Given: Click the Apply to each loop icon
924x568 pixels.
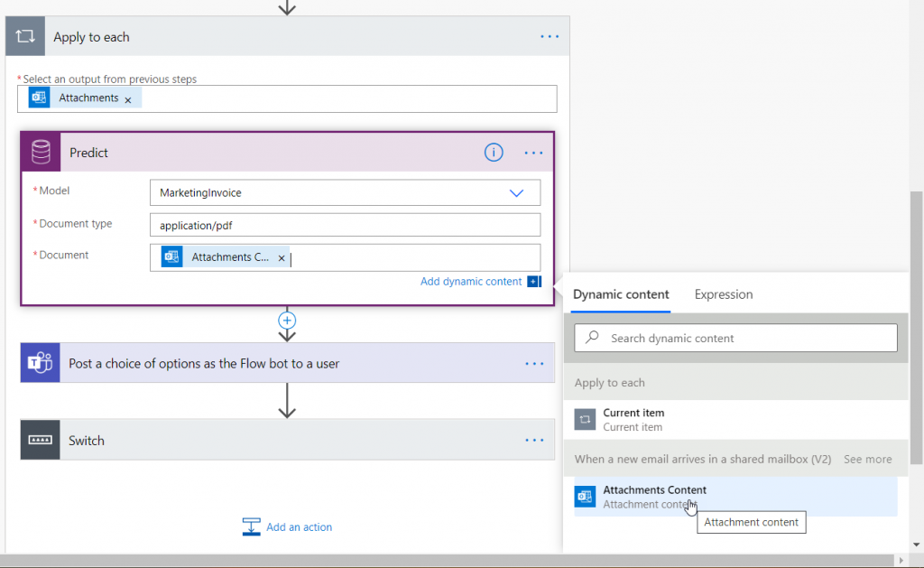Looking at the screenshot, I should 24,36.
